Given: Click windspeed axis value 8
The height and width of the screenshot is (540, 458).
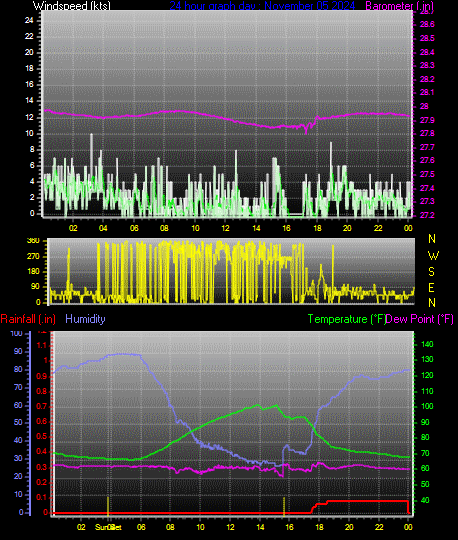Looking at the screenshot, I should click(32, 149).
